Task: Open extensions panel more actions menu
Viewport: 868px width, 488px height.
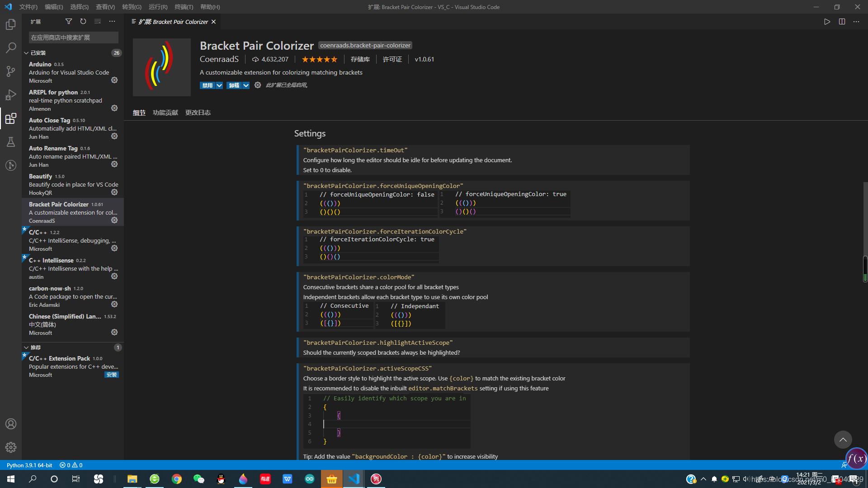Action: [x=112, y=21]
